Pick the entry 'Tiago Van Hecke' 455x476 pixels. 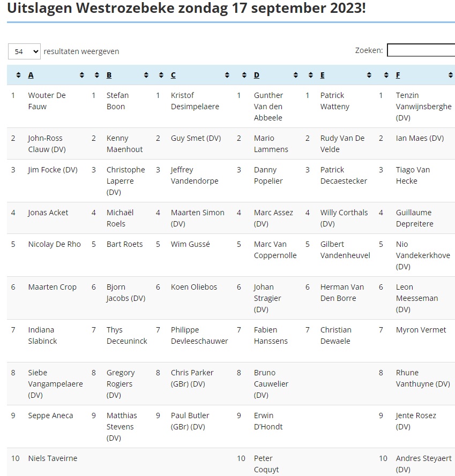point(413,175)
